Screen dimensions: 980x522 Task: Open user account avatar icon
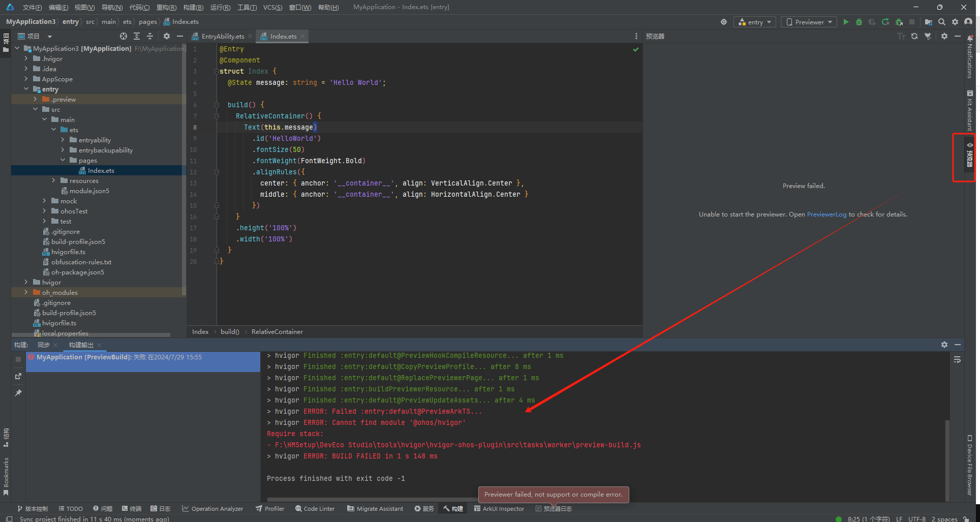click(968, 22)
